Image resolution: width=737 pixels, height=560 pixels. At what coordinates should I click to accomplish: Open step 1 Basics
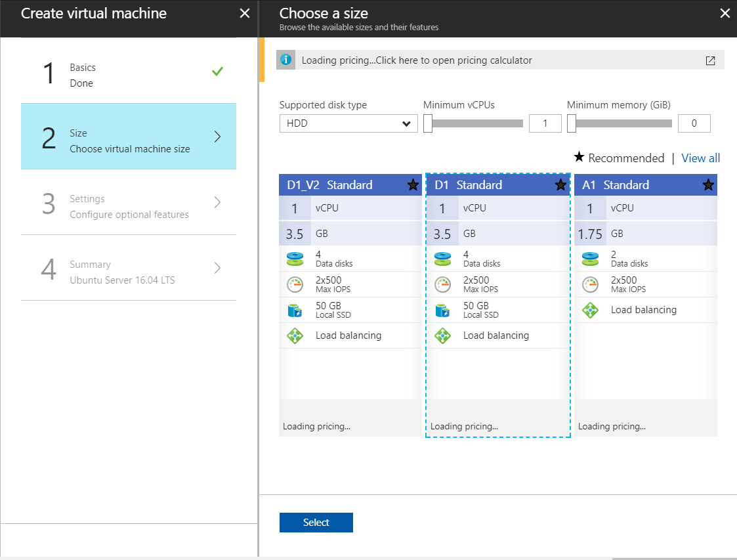coord(129,71)
